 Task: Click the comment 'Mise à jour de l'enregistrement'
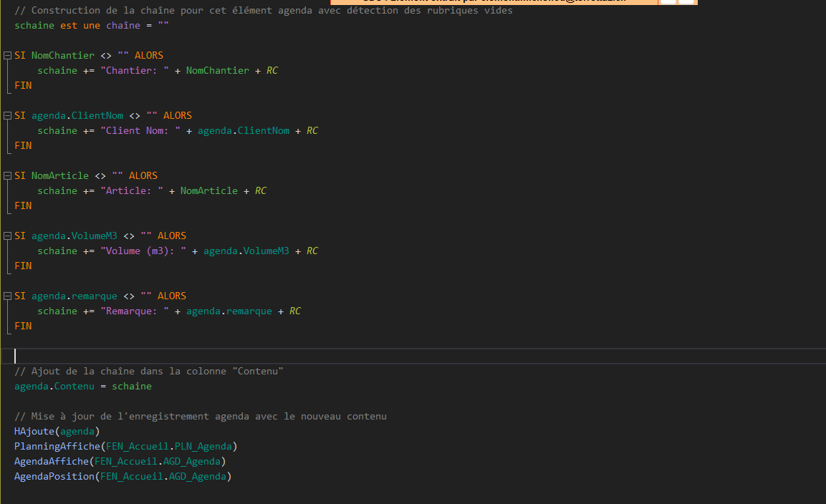click(201, 416)
